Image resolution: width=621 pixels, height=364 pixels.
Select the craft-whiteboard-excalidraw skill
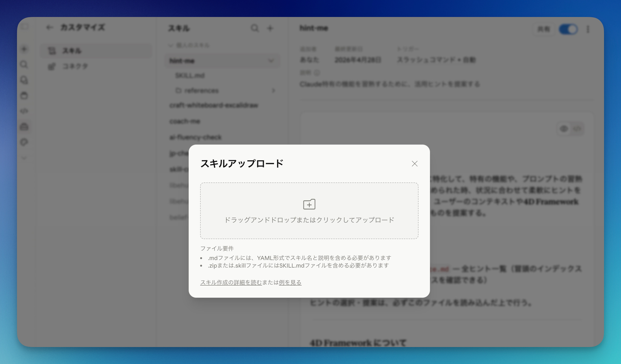pyautogui.click(x=214, y=105)
